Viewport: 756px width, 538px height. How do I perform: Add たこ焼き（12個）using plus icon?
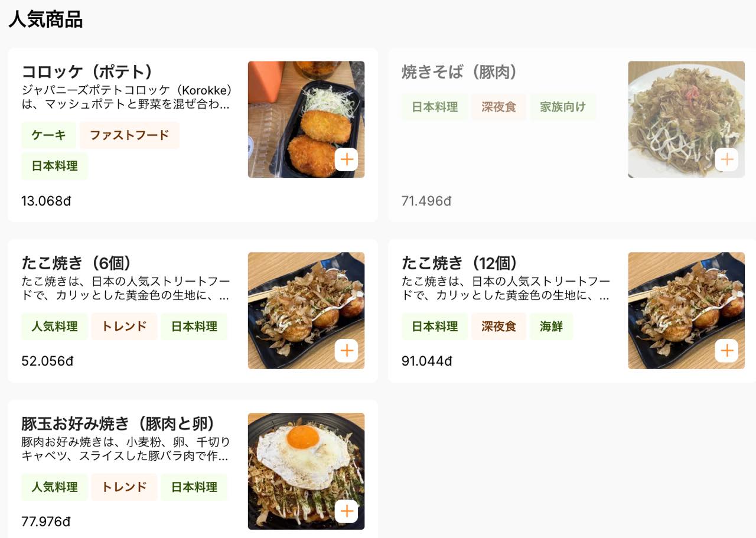pyautogui.click(x=726, y=351)
